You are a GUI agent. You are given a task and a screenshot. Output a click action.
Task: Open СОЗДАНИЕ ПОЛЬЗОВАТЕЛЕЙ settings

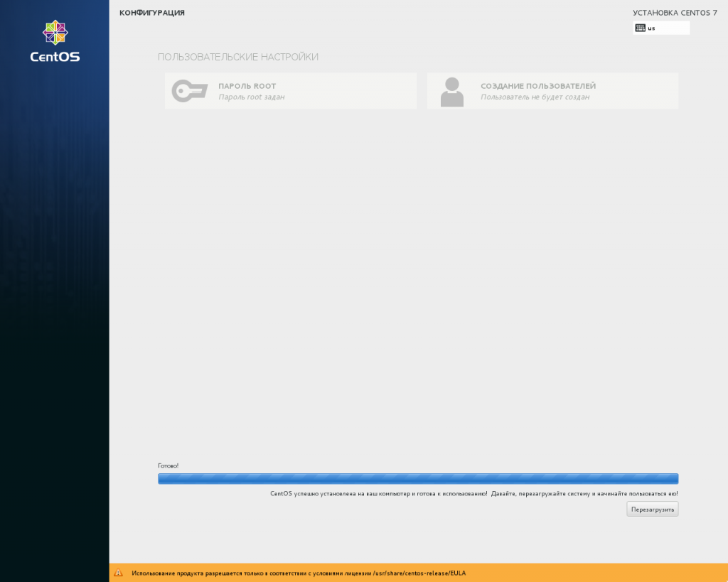coord(537,86)
